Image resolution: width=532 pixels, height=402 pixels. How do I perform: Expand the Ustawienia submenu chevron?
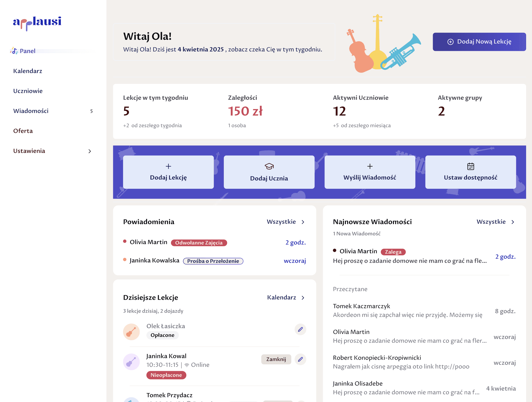click(x=90, y=151)
